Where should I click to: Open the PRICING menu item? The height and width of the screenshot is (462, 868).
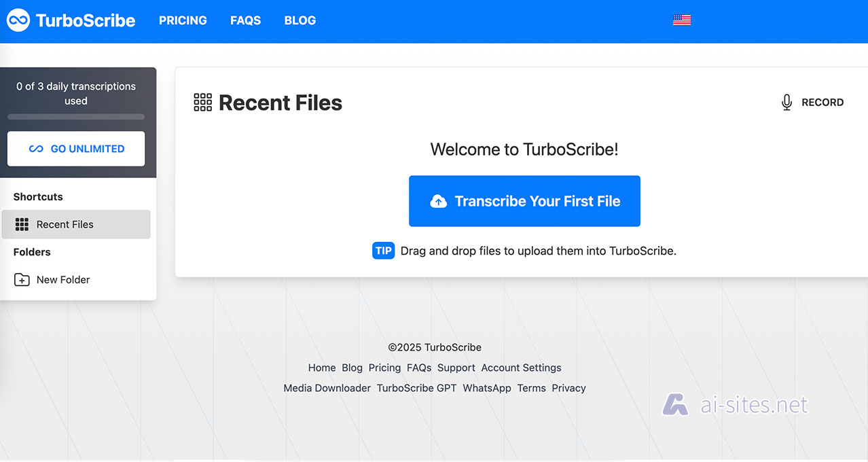182,20
